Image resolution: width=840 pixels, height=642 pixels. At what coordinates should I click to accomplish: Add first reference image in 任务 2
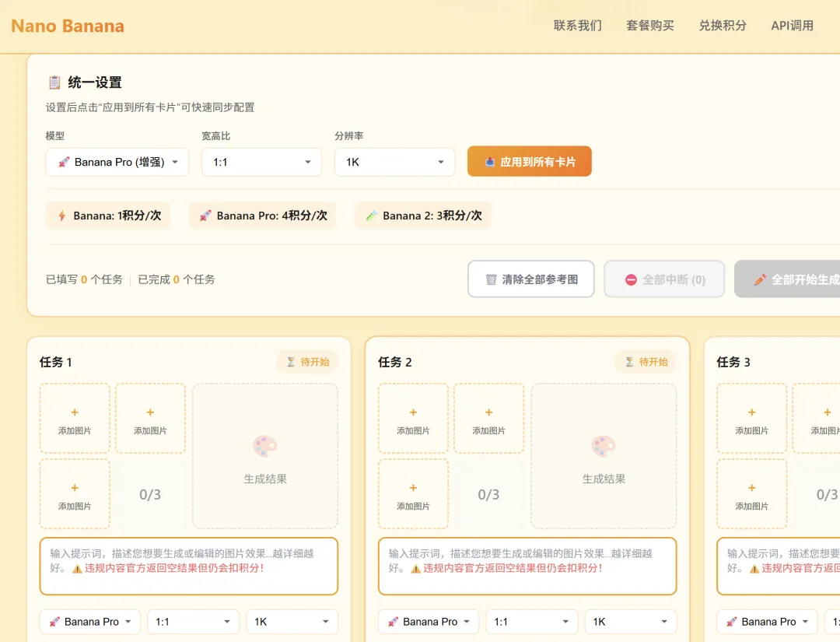coord(413,418)
